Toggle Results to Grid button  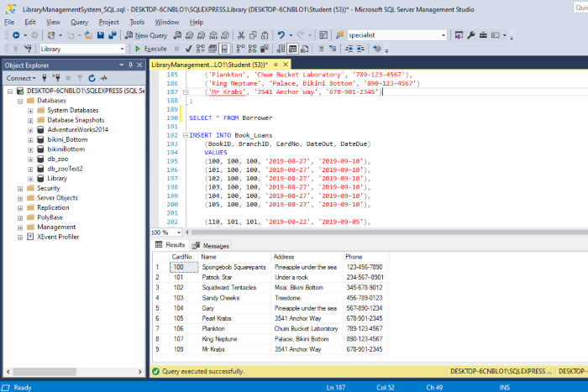(292, 49)
